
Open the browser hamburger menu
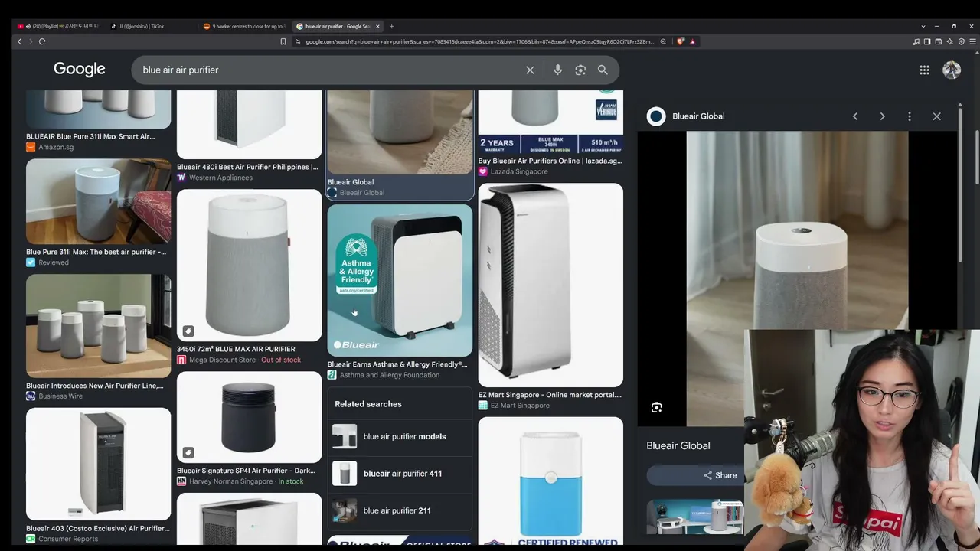click(972, 41)
